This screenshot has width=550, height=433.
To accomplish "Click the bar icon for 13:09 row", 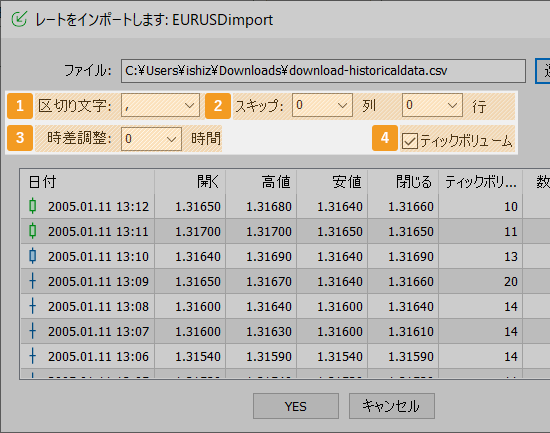I will 33,281.
